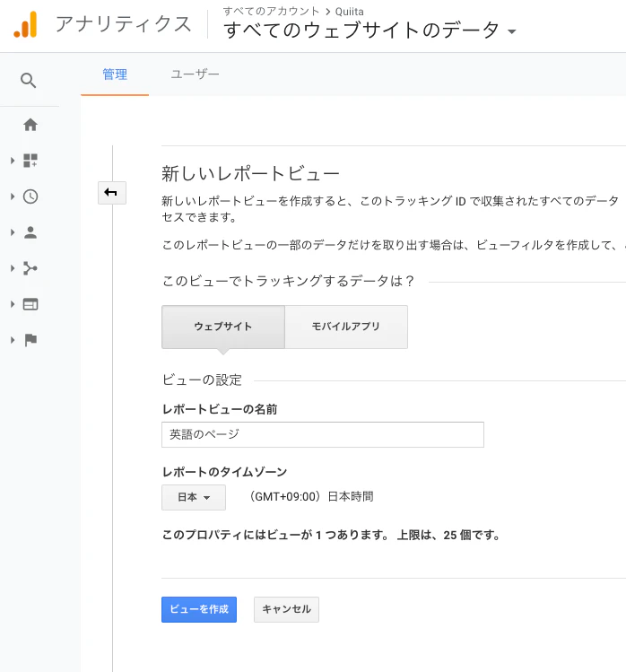The width and height of the screenshot is (626, 672).
Task: Click the Quiita breadcrumb link
Action: tap(349, 12)
